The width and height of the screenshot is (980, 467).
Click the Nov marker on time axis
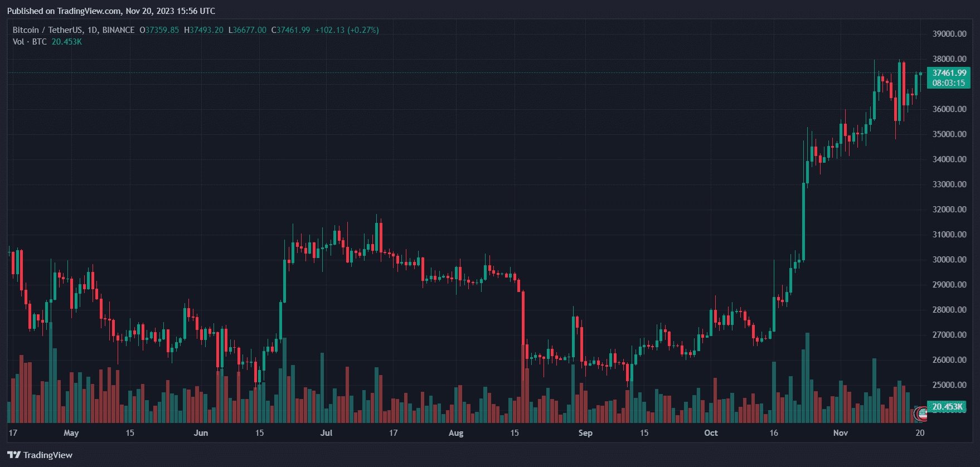[841, 433]
